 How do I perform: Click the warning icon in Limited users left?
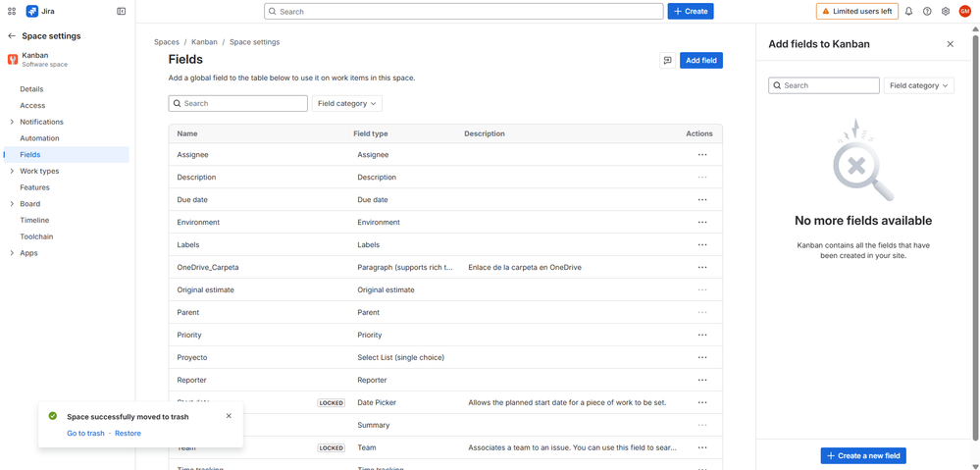pyautogui.click(x=826, y=11)
